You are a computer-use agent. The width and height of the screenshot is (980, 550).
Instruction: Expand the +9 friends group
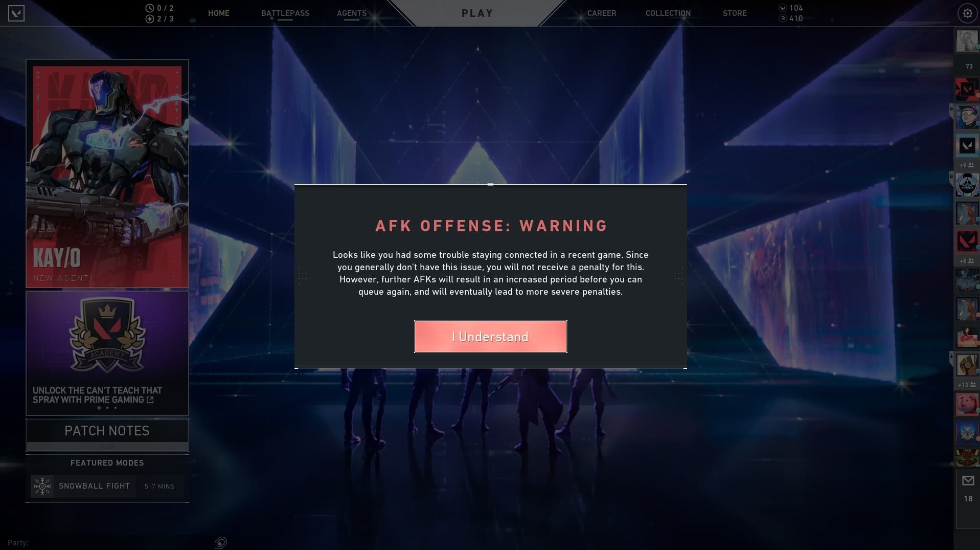coord(966,165)
